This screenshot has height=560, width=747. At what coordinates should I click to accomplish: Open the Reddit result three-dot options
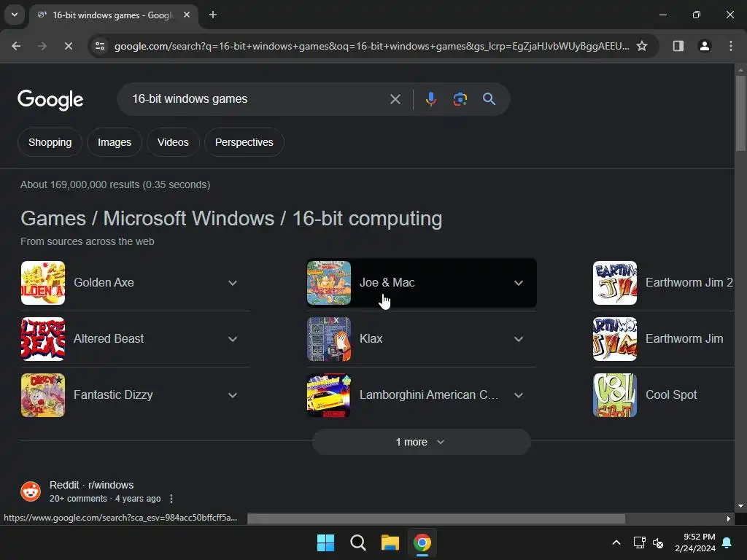pos(171,499)
